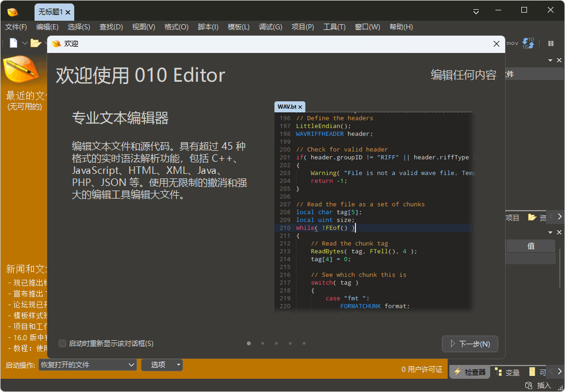Screen dimensions: 565x392
Task: Open the Templates (模板) menu
Action: pyautogui.click(x=238, y=27)
